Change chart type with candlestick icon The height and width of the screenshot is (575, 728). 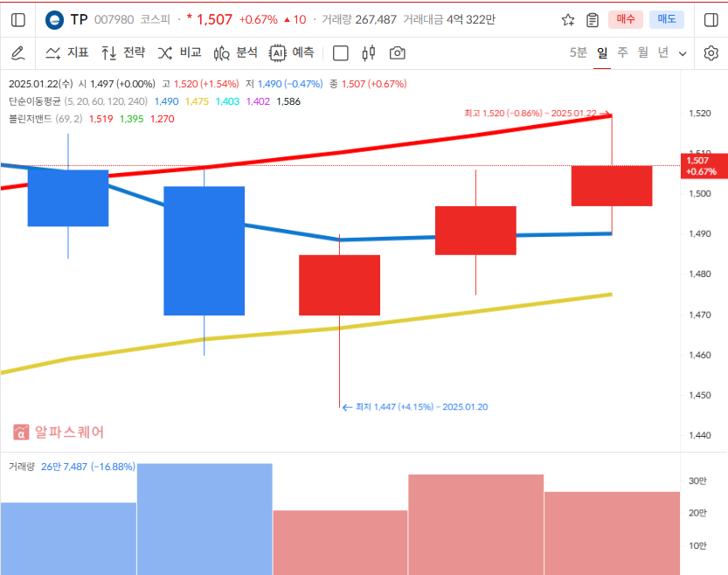(x=369, y=53)
